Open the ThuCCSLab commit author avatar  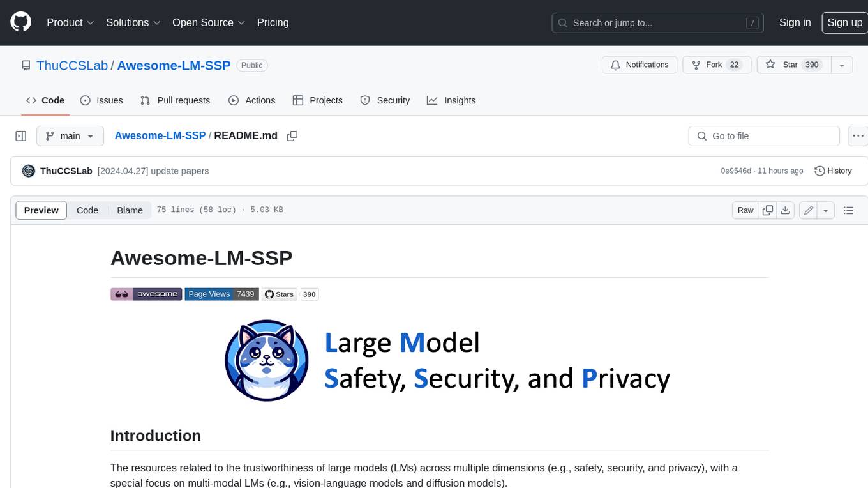pyautogui.click(x=28, y=171)
